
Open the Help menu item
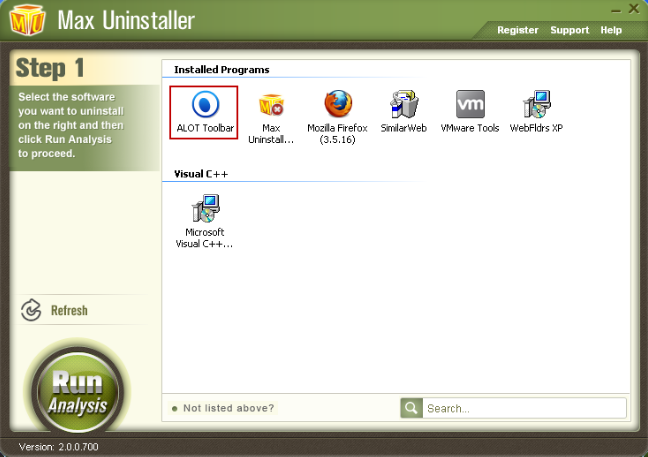611,30
